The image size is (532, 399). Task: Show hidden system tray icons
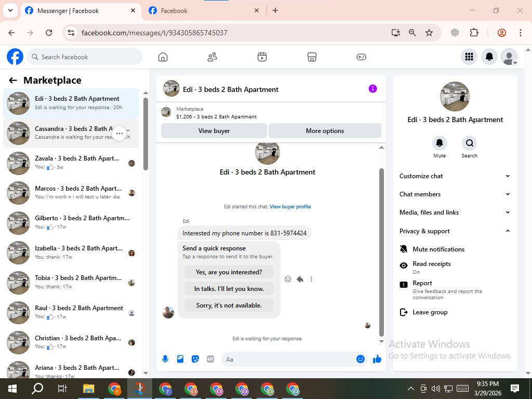(410, 389)
